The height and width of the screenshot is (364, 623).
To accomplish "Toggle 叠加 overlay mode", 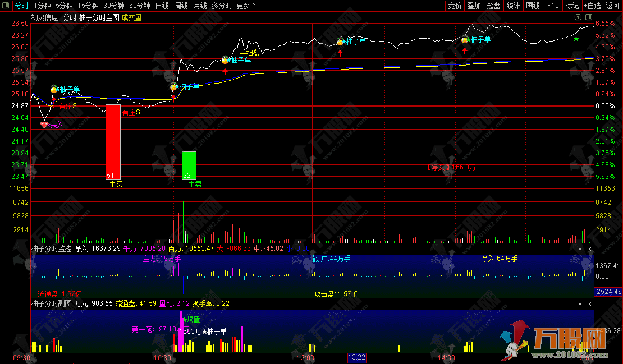I will tap(474, 6).
